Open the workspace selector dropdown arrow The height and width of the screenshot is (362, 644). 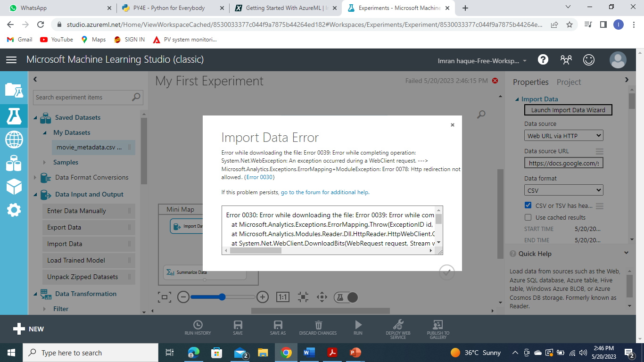point(525,61)
